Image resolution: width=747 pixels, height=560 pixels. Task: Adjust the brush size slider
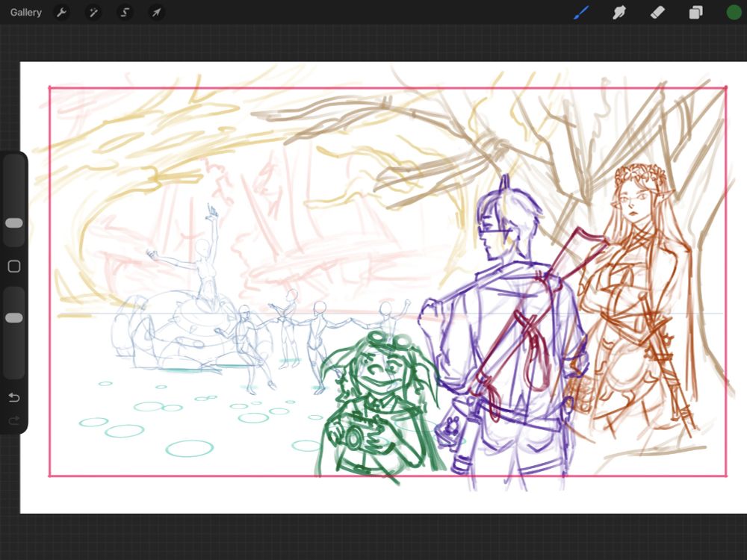pyautogui.click(x=13, y=223)
